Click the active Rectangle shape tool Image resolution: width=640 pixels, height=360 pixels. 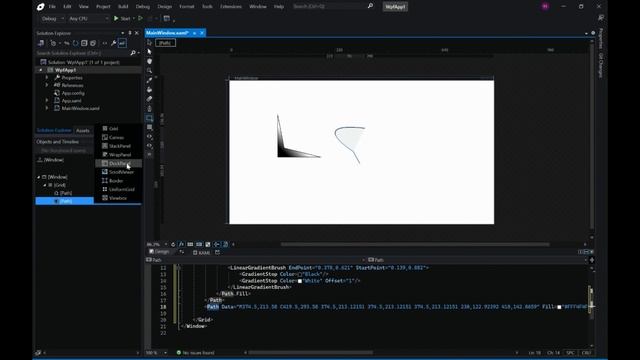(x=149, y=118)
